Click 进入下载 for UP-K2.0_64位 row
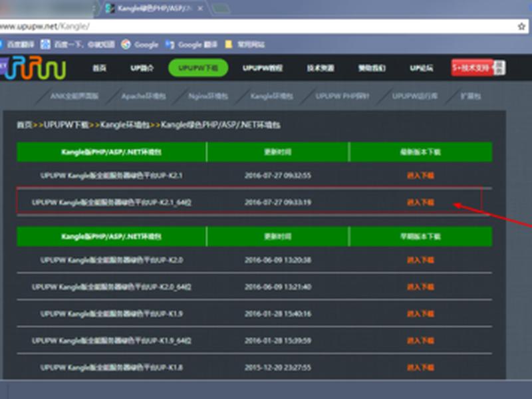Screen dimensions: 532x399 point(420,287)
